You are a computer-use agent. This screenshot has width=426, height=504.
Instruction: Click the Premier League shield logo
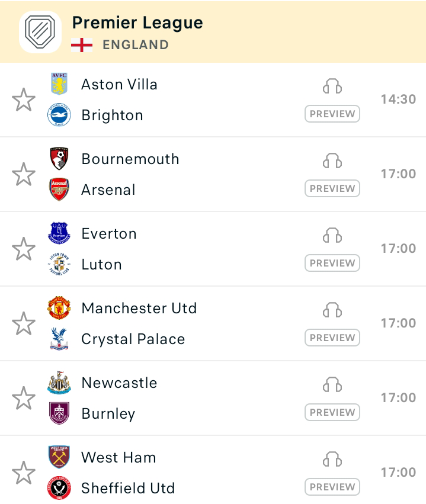(x=40, y=32)
